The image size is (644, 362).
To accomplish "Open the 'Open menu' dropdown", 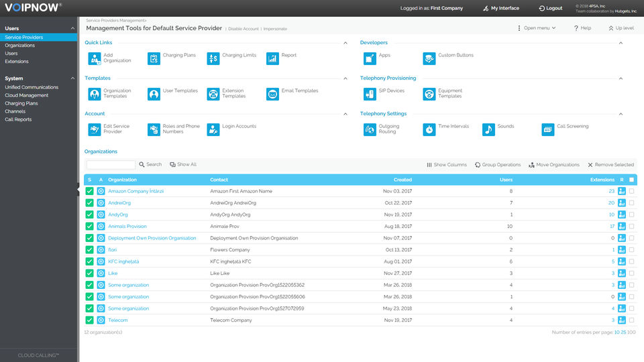I will 536,28.
